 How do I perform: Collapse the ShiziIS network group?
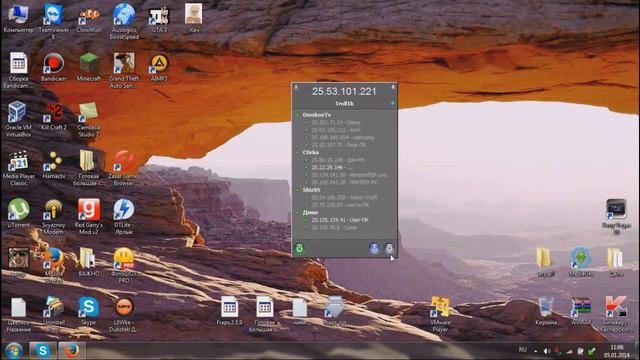tap(298, 190)
